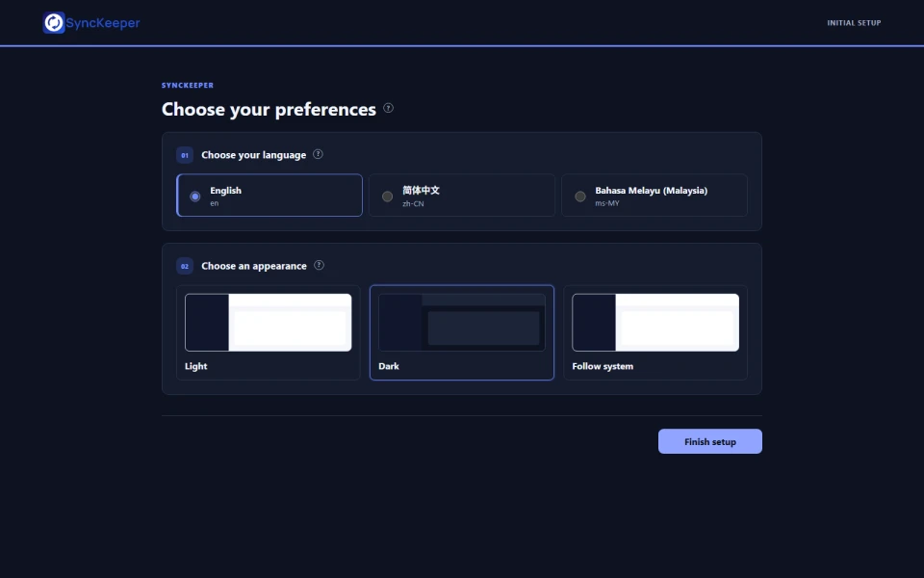
Task: Select the Bahasa Melayu (Malaysia) radio button
Action: coord(580,197)
